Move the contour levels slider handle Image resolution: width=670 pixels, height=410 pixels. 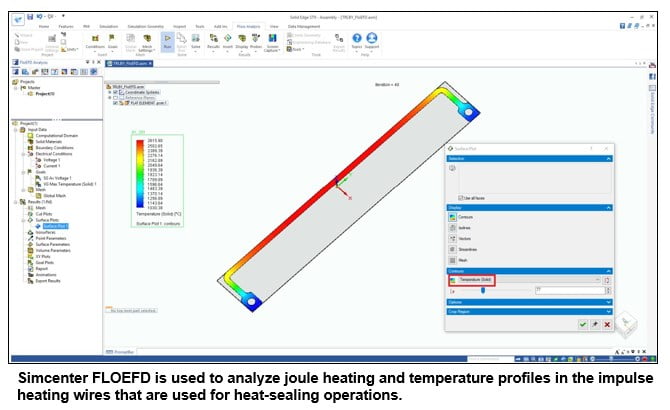click(x=483, y=290)
